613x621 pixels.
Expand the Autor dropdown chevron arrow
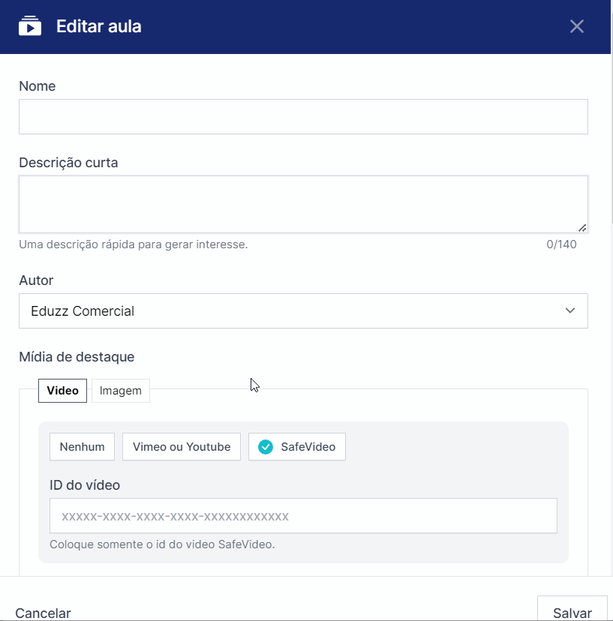pyautogui.click(x=570, y=311)
